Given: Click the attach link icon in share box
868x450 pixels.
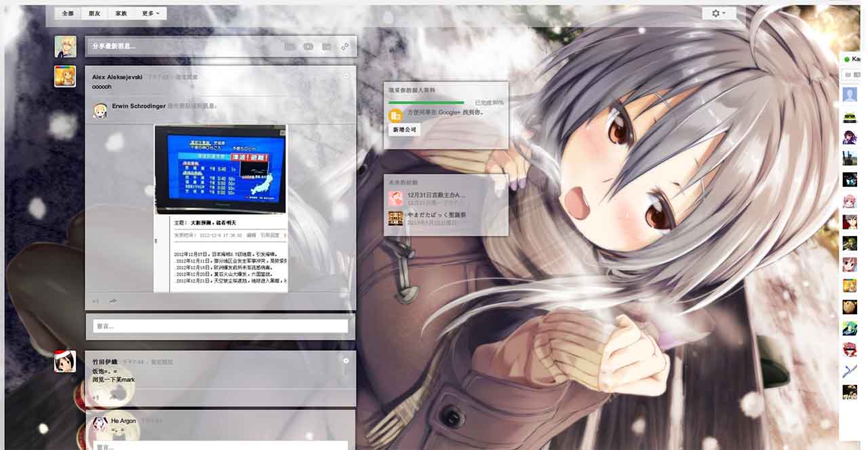Looking at the screenshot, I should pos(345,47).
